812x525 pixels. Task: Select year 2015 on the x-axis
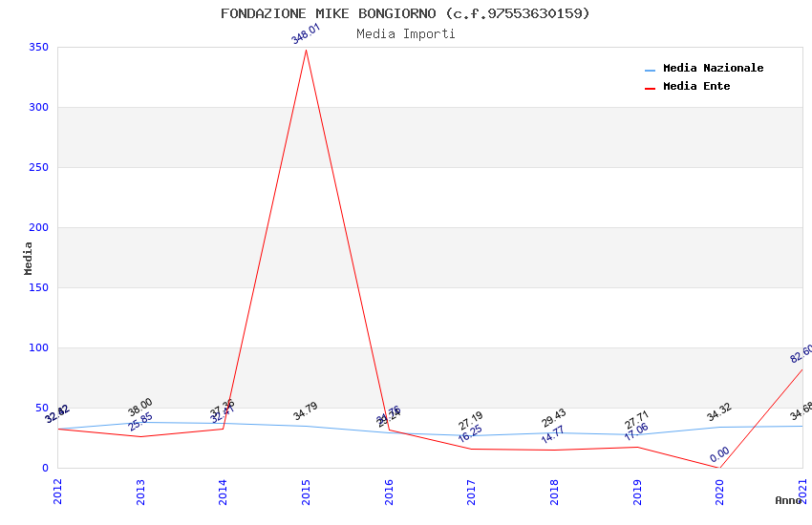(306, 492)
